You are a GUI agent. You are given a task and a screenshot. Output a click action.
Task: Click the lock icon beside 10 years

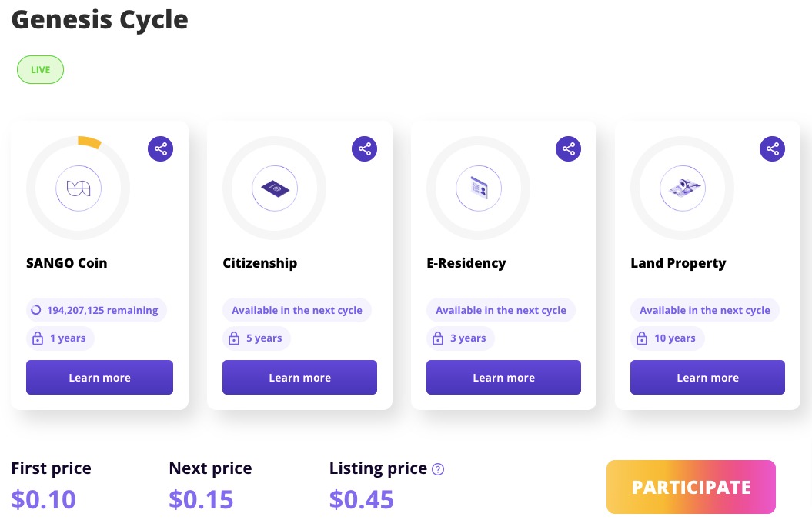point(642,338)
